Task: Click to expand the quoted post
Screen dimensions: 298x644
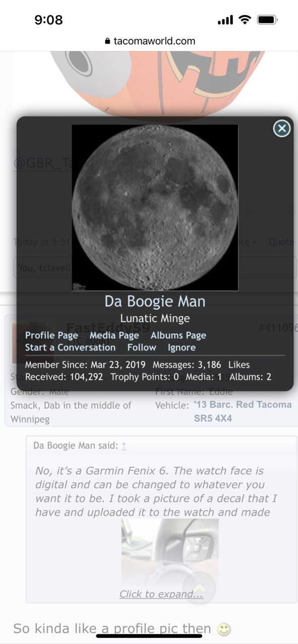Action: tap(161, 594)
